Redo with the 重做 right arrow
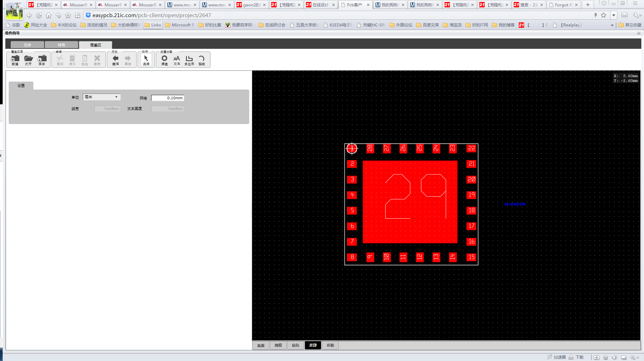 (128, 60)
